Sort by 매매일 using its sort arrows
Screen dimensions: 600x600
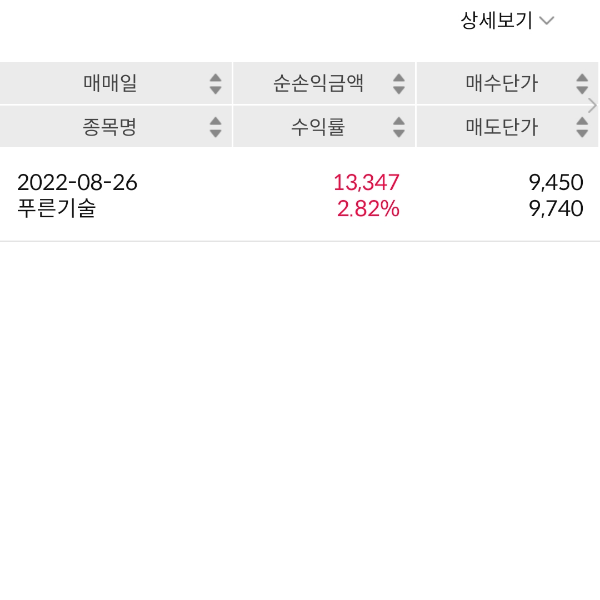click(x=215, y=84)
